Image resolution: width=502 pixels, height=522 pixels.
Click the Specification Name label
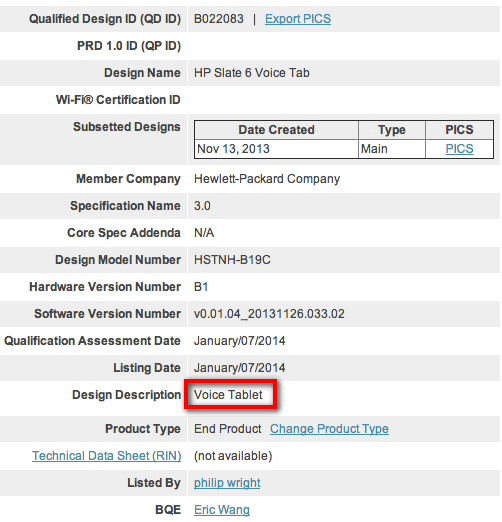(125, 206)
